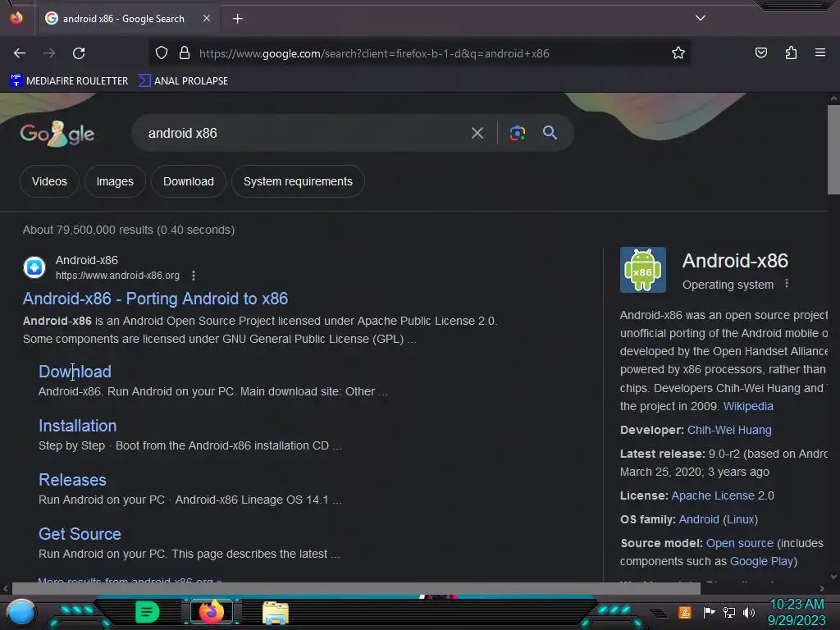Open the Action Center flag icon
This screenshot has height=630, width=840.
pos(709,612)
